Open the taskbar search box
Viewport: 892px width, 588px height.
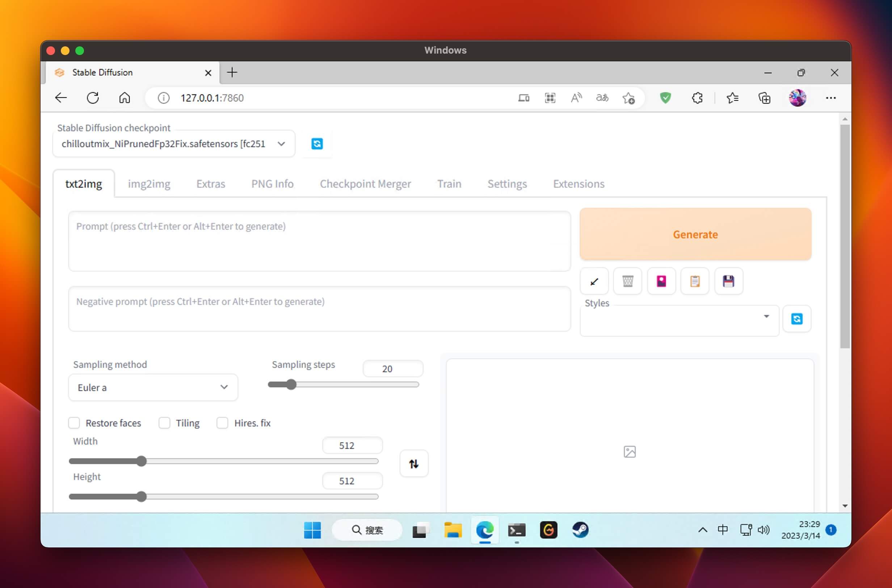367,530
